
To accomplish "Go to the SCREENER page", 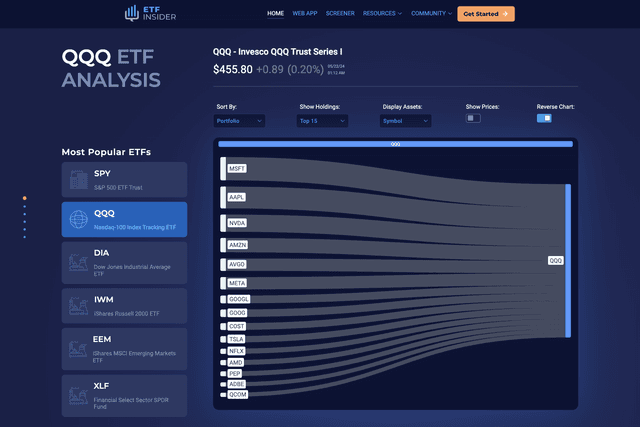I will (x=340, y=13).
